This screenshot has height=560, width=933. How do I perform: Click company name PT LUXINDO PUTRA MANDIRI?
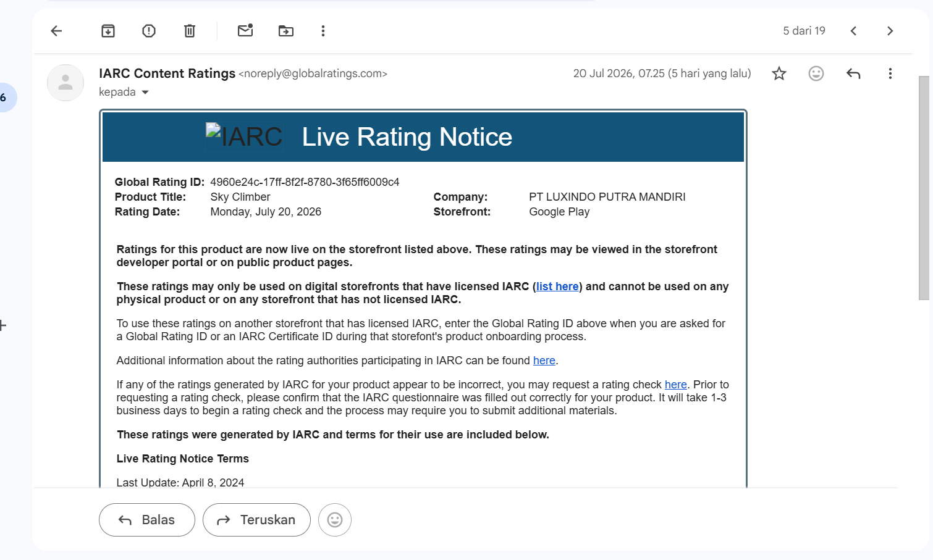click(x=607, y=197)
